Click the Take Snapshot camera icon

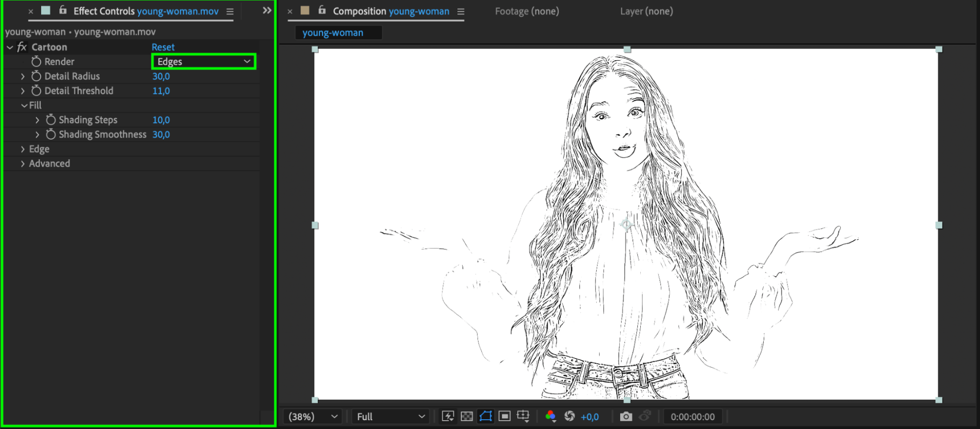pyautogui.click(x=626, y=416)
